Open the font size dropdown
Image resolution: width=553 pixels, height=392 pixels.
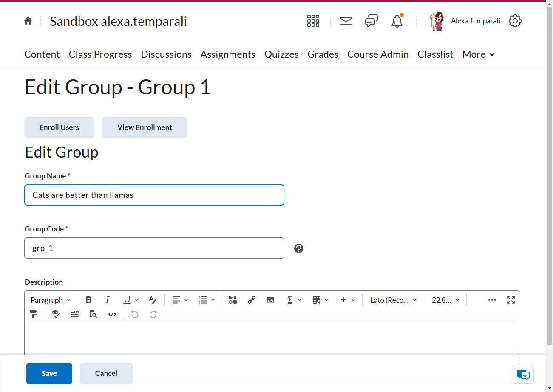(445, 300)
